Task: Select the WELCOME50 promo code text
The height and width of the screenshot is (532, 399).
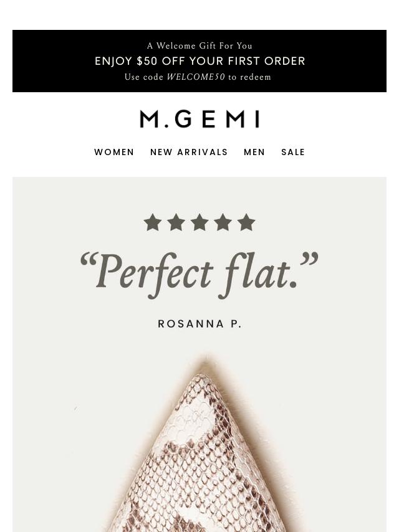Action: click(196, 77)
